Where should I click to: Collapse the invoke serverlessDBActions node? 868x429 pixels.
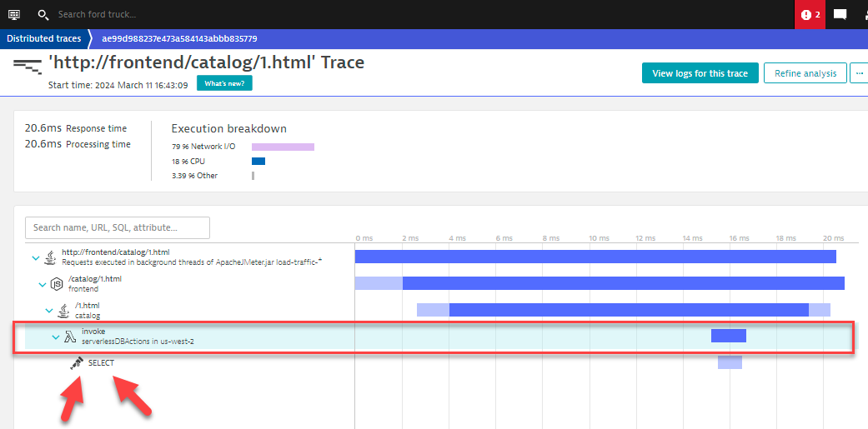click(x=56, y=337)
